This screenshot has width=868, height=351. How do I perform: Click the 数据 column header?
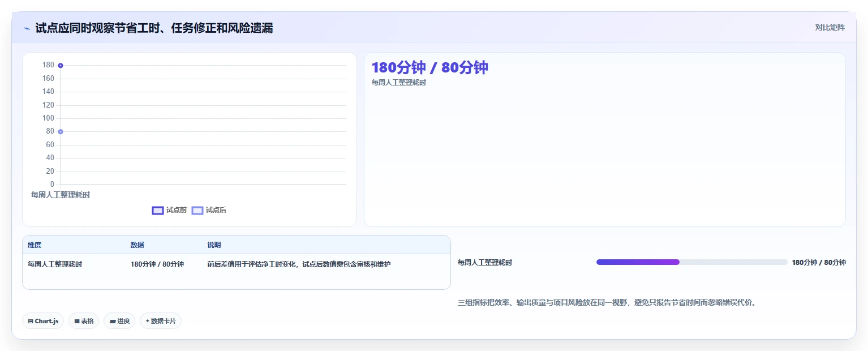tap(137, 245)
